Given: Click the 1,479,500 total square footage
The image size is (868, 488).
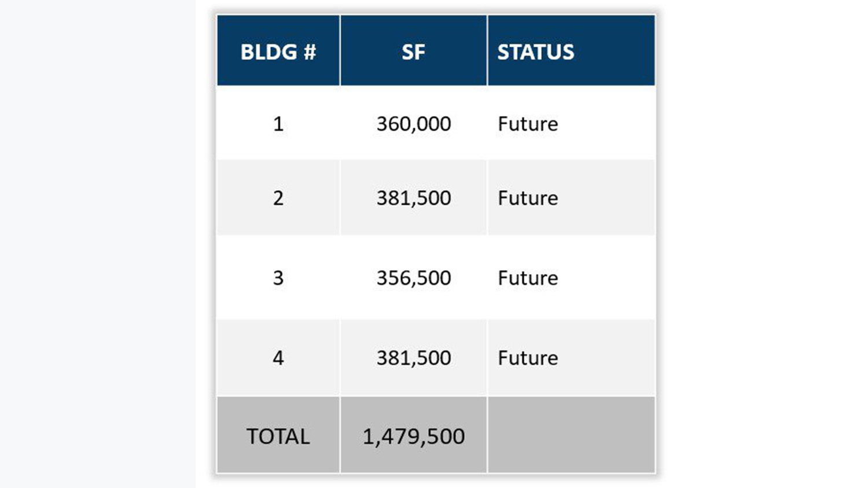Looking at the screenshot, I should pyautogui.click(x=413, y=436).
